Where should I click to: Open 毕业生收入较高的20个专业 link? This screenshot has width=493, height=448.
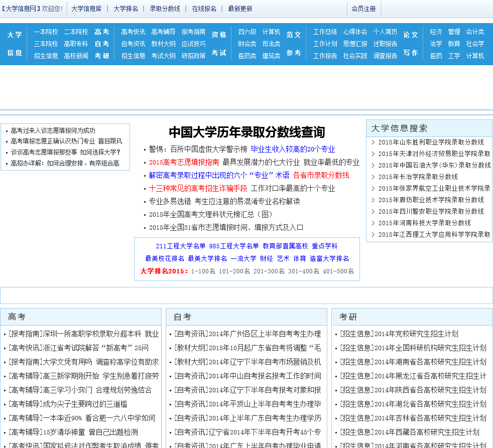click(x=293, y=149)
